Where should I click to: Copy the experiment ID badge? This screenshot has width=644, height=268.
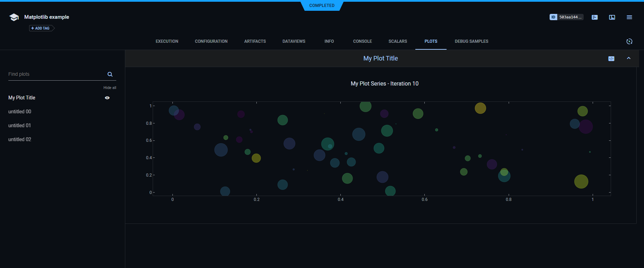pyautogui.click(x=566, y=17)
